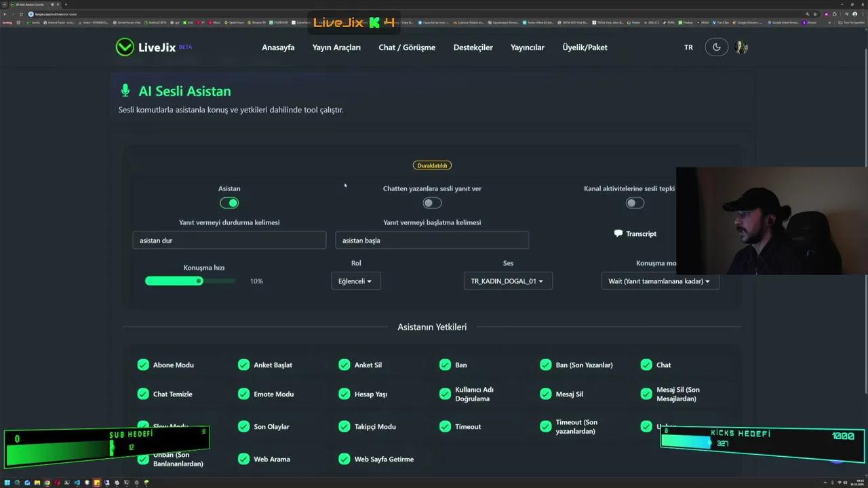Uncheck Timeout (Son yazanlardan) permission
Screen dimensions: 868x488
pyautogui.click(x=546, y=426)
